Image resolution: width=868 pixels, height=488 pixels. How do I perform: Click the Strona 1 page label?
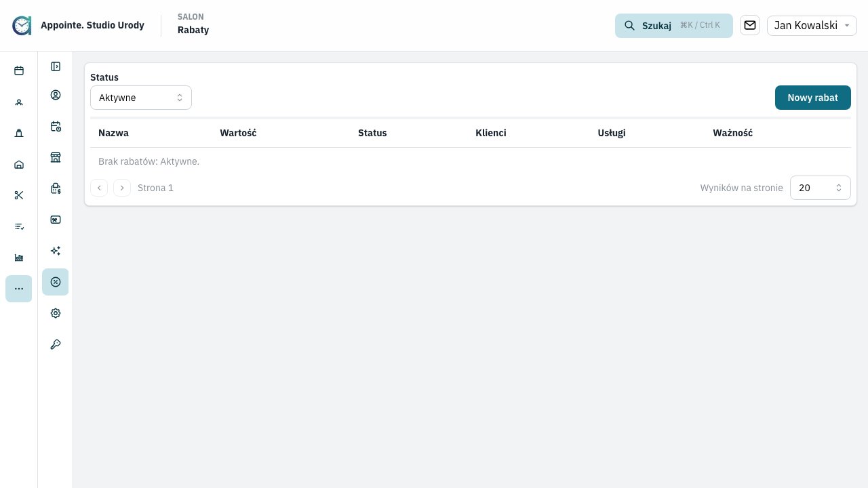(x=155, y=188)
